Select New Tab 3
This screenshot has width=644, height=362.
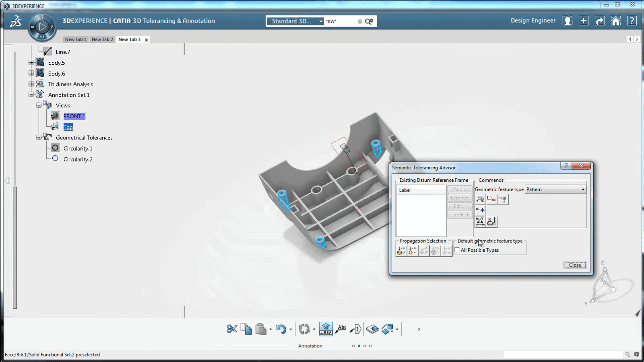129,40
